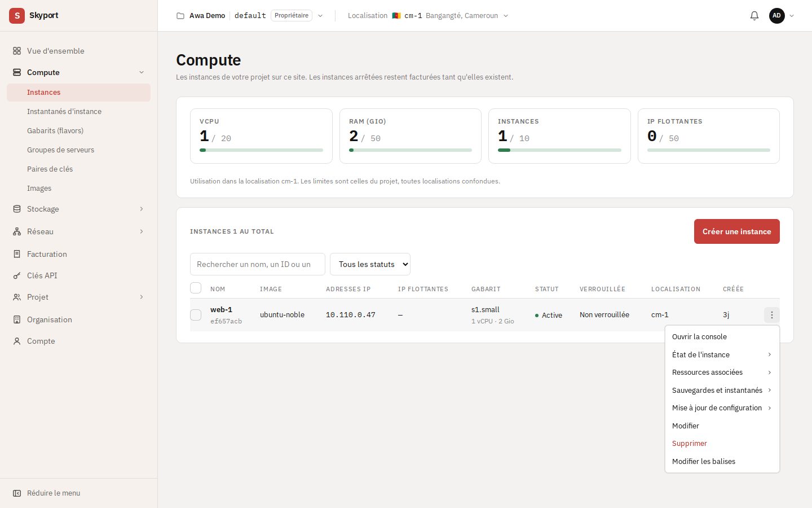Viewport: 812px width, 508px height.
Task: Click the Stockage database icon
Action: 17,209
